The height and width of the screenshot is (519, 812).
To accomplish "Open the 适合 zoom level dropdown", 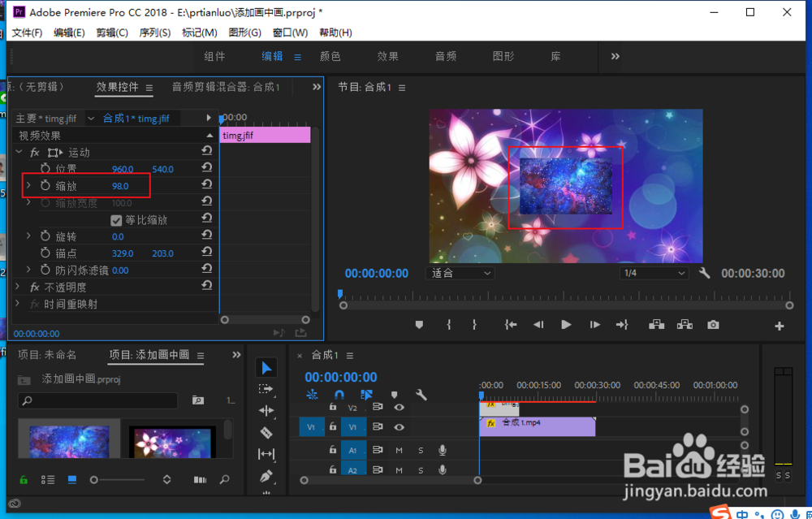I will pos(460,273).
